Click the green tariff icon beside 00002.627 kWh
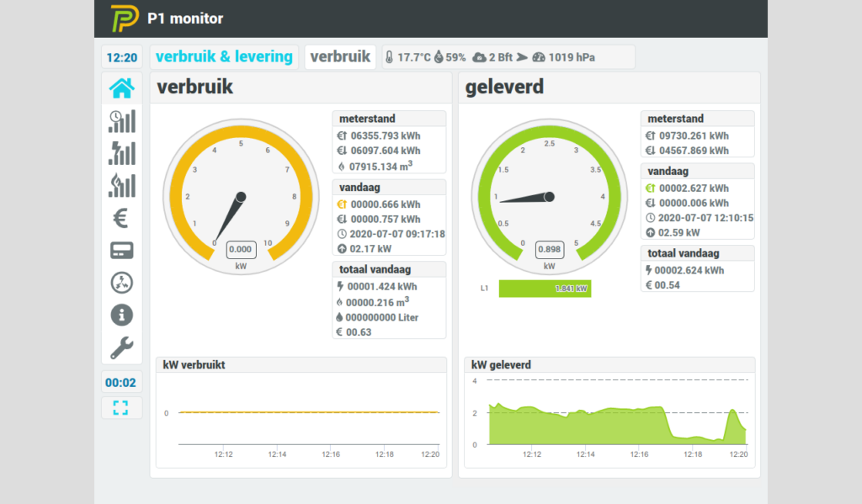Image resolution: width=862 pixels, height=504 pixels. coord(651,188)
